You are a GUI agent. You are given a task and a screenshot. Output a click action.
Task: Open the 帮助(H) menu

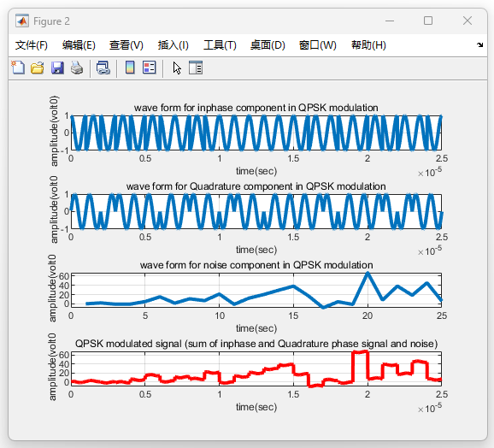[368, 45]
